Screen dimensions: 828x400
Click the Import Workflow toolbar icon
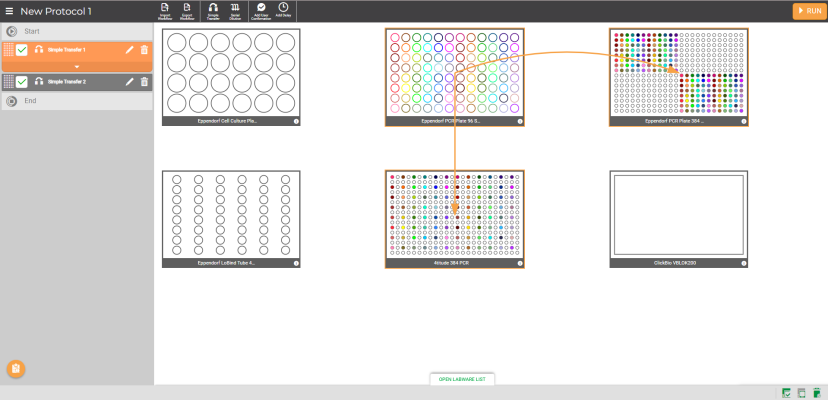164,10
